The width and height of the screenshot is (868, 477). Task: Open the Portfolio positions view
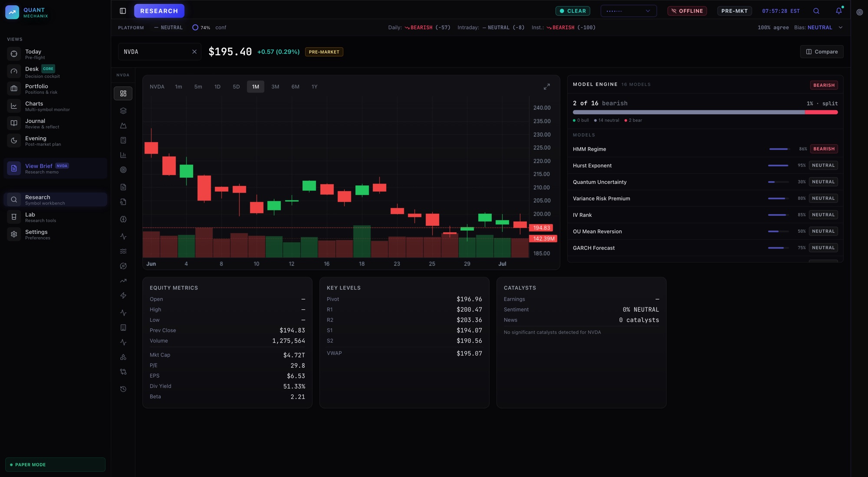point(55,89)
